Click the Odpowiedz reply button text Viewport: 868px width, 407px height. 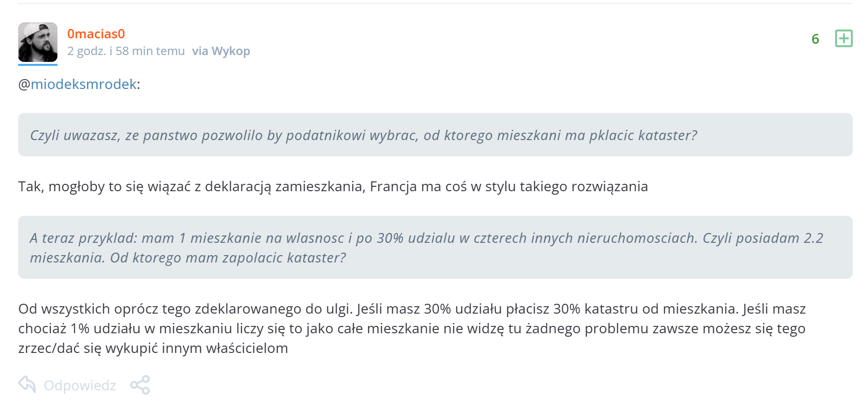point(80,385)
